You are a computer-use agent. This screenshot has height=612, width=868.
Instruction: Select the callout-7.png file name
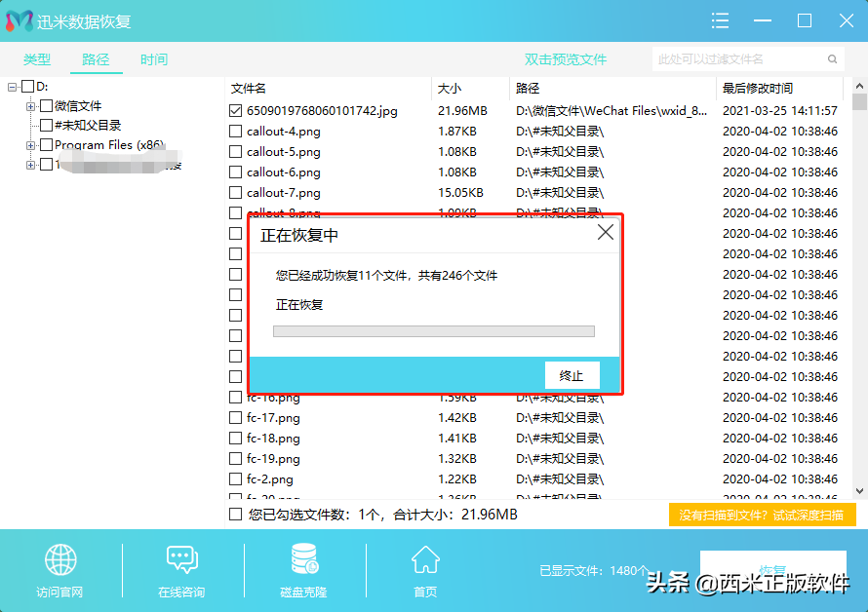284,193
